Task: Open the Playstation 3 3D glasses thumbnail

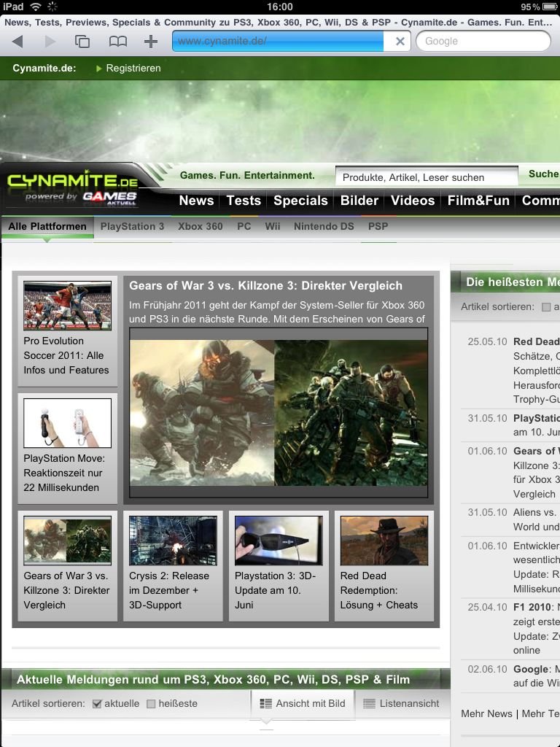Action: pos(279,541)
